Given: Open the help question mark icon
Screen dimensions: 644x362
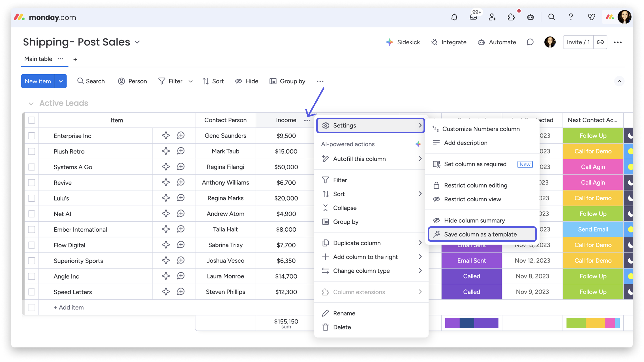Looking at the screenshot, I should (571, 17).
